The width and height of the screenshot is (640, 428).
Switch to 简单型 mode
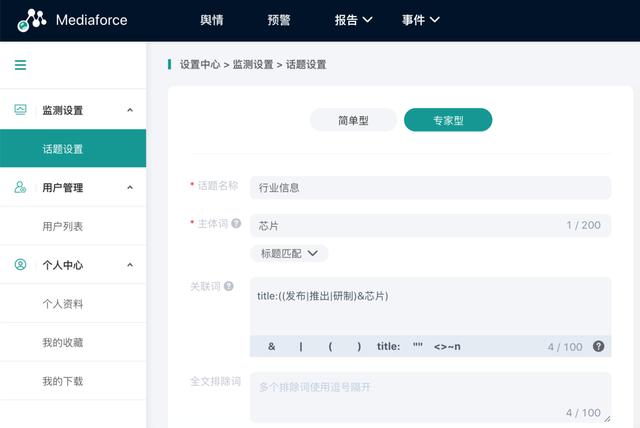353,120
